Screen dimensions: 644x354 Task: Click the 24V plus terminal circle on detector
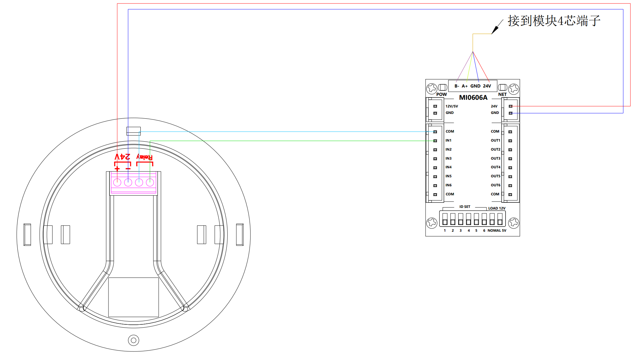point(117,182)
